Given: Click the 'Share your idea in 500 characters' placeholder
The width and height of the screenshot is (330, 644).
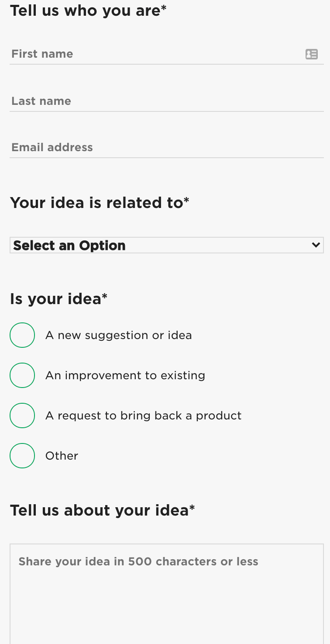Looking at the screenshot, I should tap(138, 561).
